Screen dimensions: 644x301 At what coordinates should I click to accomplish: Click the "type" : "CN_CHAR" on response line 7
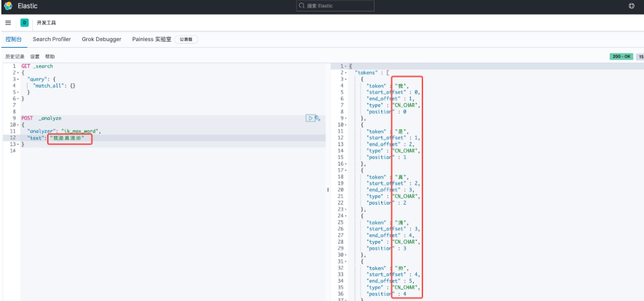coord(393,106)
